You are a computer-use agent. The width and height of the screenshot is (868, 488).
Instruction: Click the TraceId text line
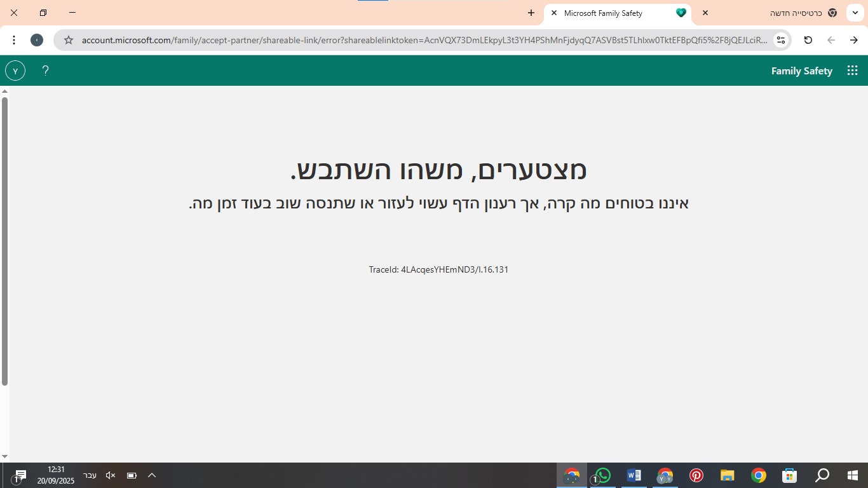click(x=438, y=269)
